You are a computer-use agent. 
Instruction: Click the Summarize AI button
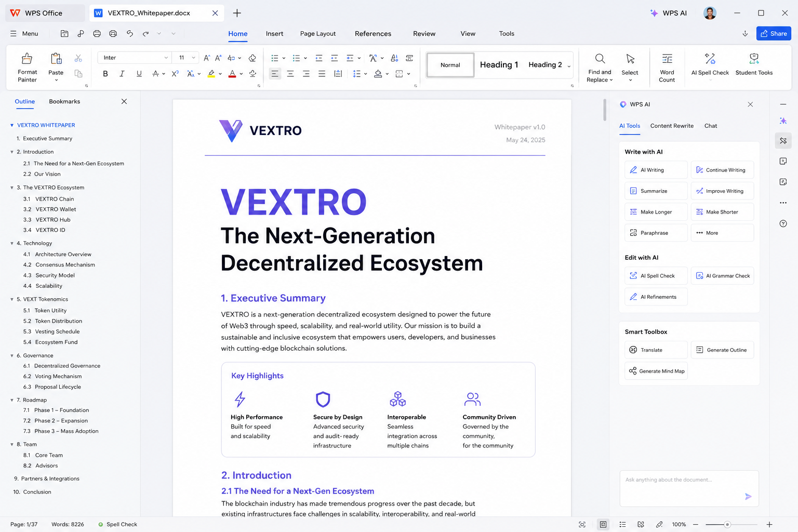click(x=656, y=191)
